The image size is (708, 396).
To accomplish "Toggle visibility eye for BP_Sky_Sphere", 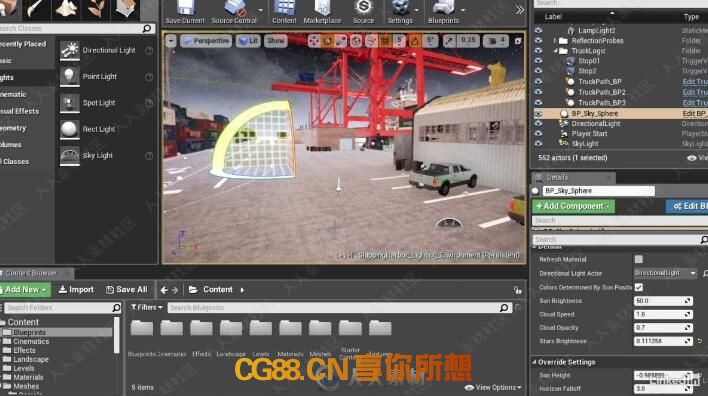I will click(538, 113).
